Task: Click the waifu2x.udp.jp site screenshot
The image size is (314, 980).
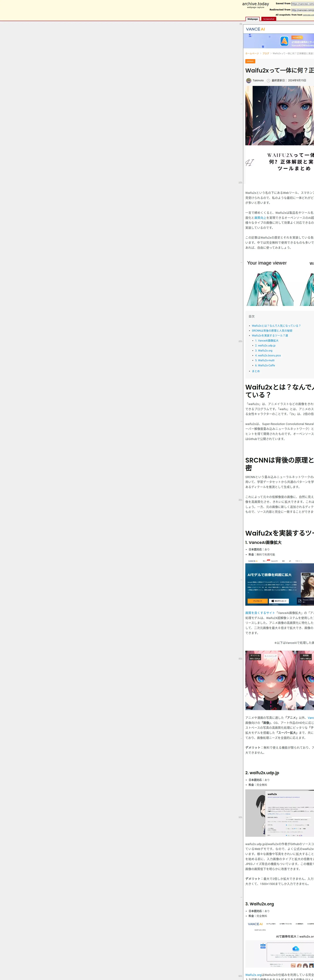Action: 280,813
